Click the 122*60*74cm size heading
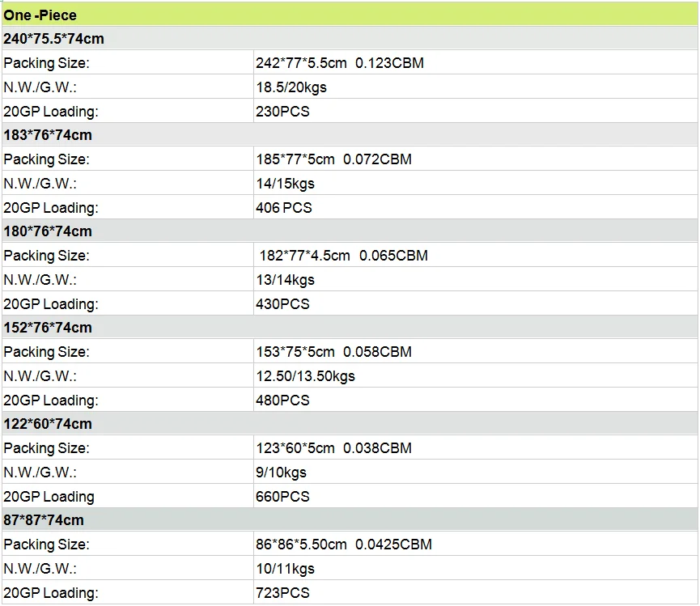Viewport: 700px width, 606px height. 48,424
